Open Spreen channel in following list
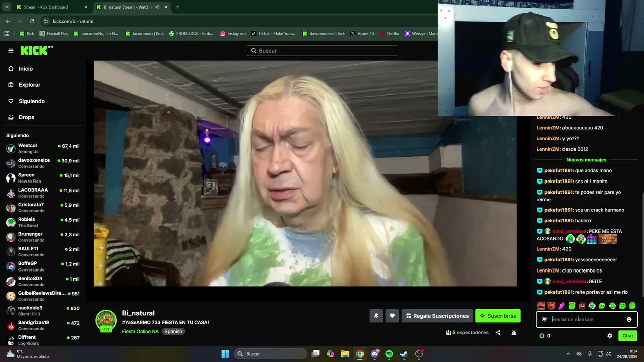This screenshot has height=362, width=644. click(43, 178)
